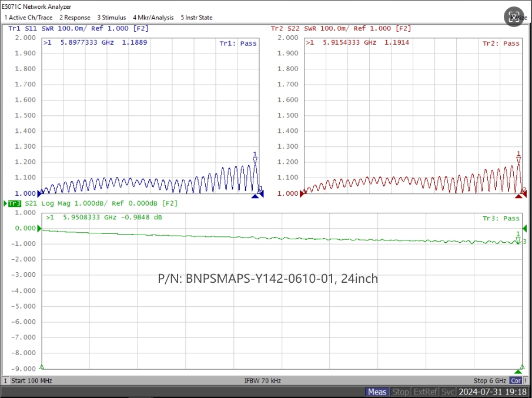Open the 2 Response menu
The image size is (532, 398).
75,18
